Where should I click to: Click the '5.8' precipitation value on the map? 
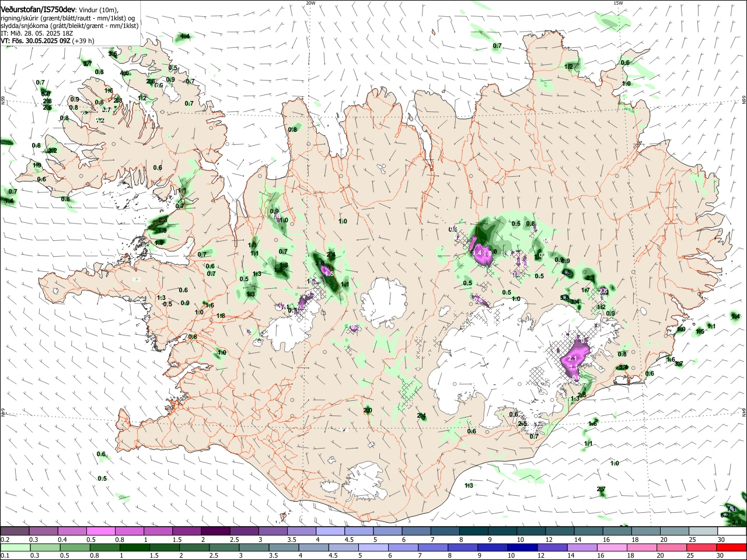click(564, 297)
